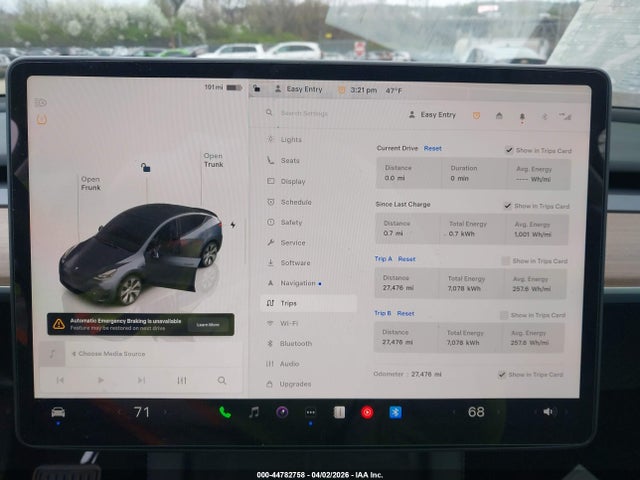Tap the lock icon above the car
Screen dimensions: 640x480
(146, 167)
